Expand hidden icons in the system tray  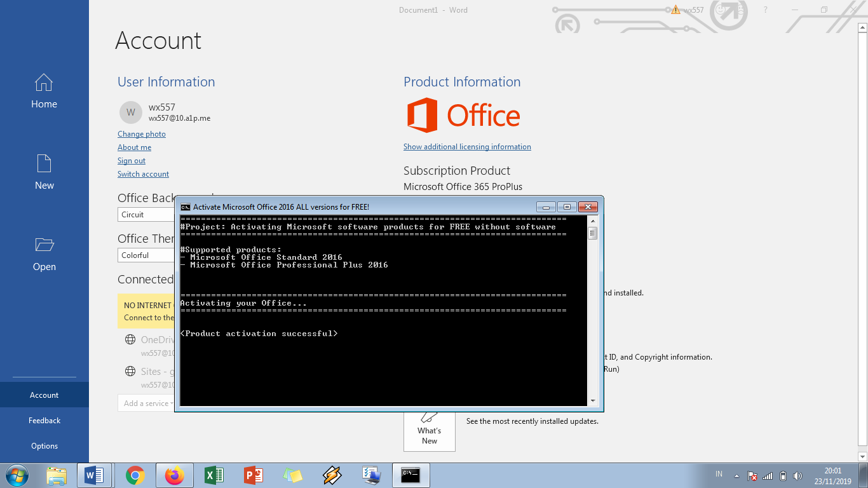[736, 475]
